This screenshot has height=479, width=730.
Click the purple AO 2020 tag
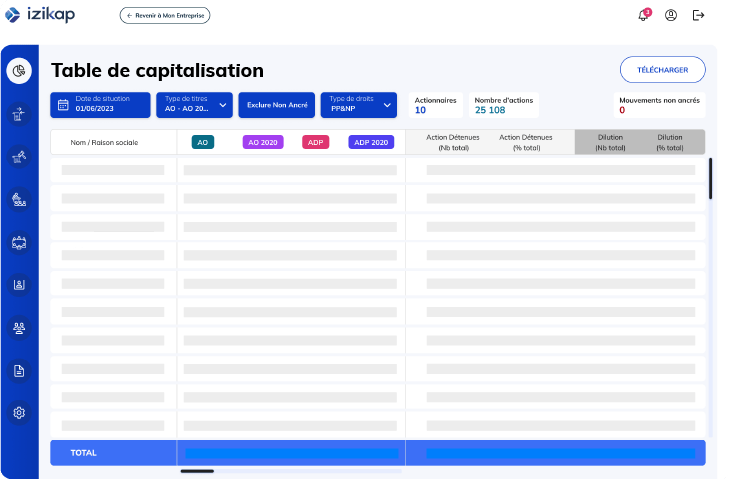263,142
